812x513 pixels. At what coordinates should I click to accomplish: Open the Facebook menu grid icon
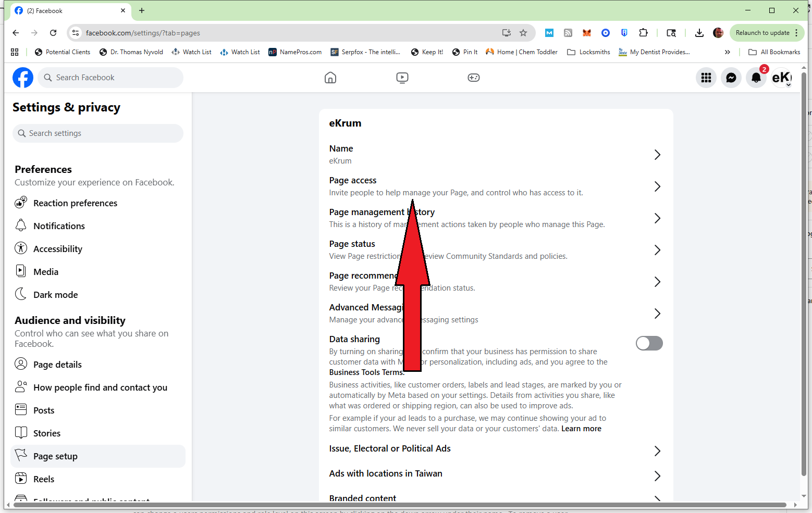click(x=706, y=78)
